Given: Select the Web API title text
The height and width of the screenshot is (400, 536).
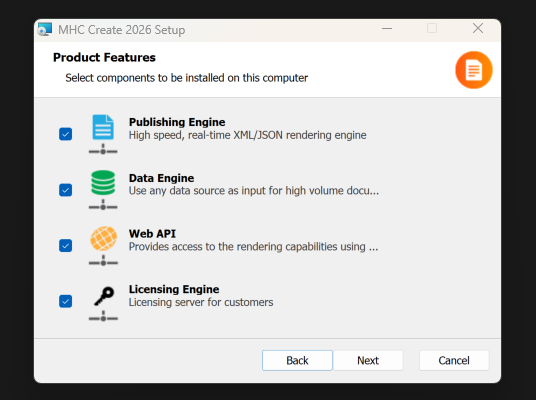Looking at the screenshot, I should point(152,234).
